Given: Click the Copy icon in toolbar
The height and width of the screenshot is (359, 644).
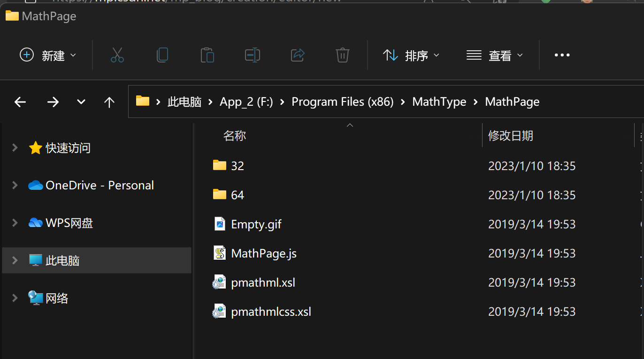Looking at the screenshot, I should [162, 55].
